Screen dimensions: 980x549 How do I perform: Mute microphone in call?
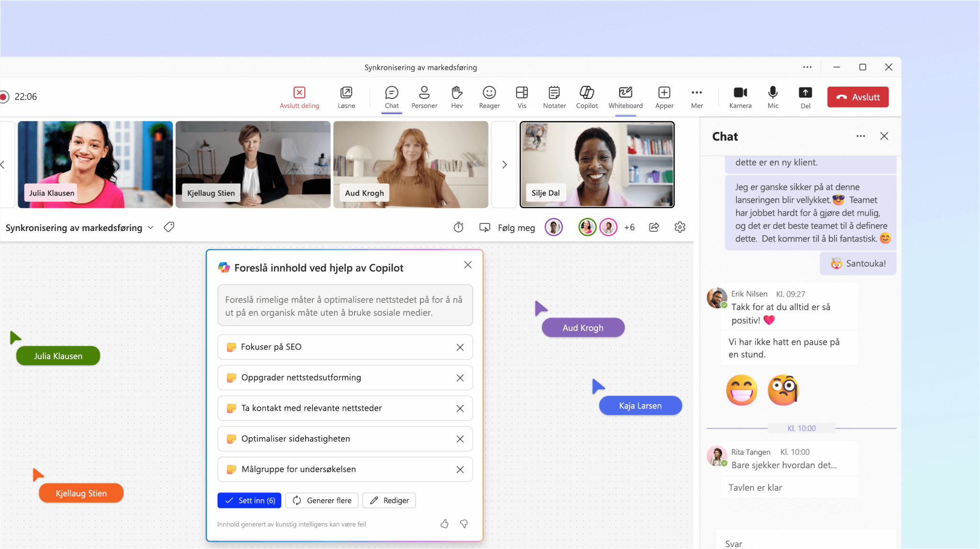coord(773,96)
